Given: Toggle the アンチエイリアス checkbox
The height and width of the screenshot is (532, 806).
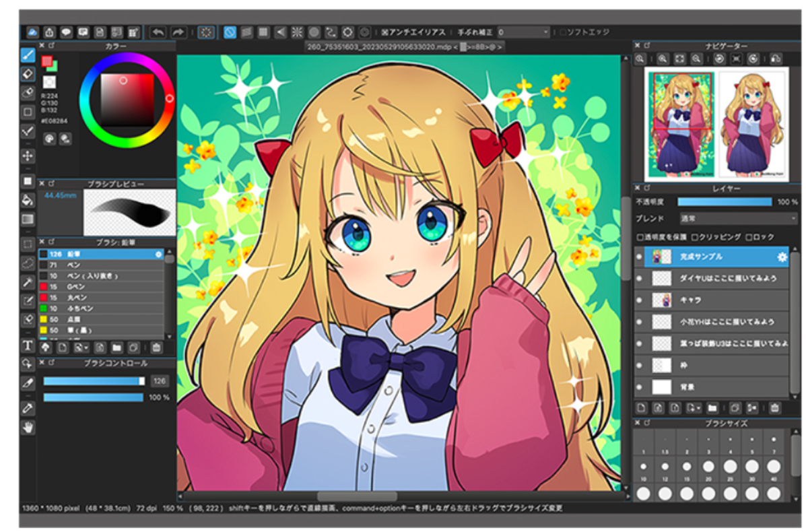Looking at the screenshot, I should tap(385, 32).
